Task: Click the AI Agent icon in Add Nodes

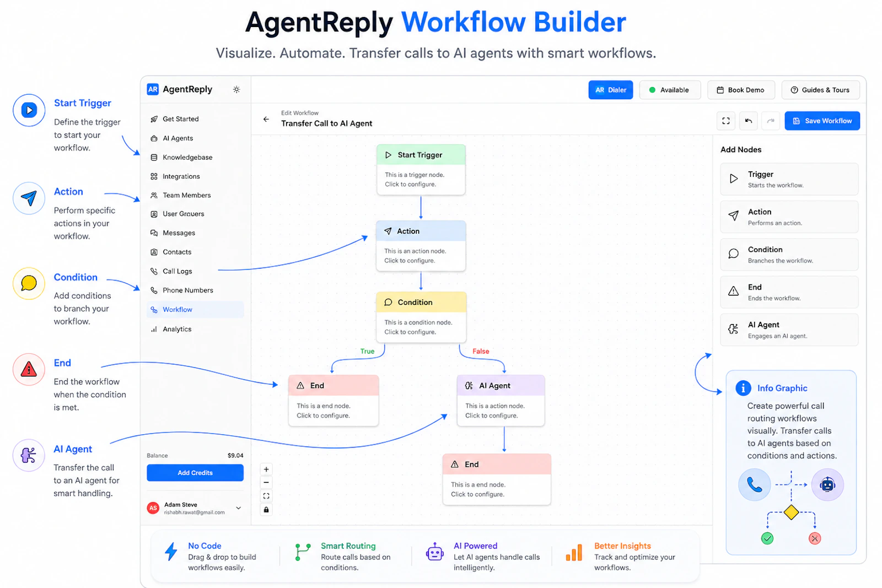Action: (x=734, y=329)
